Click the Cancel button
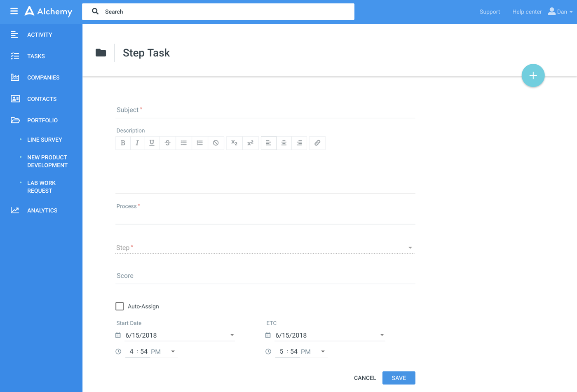 pyautogui.click(x=365, y=378)
